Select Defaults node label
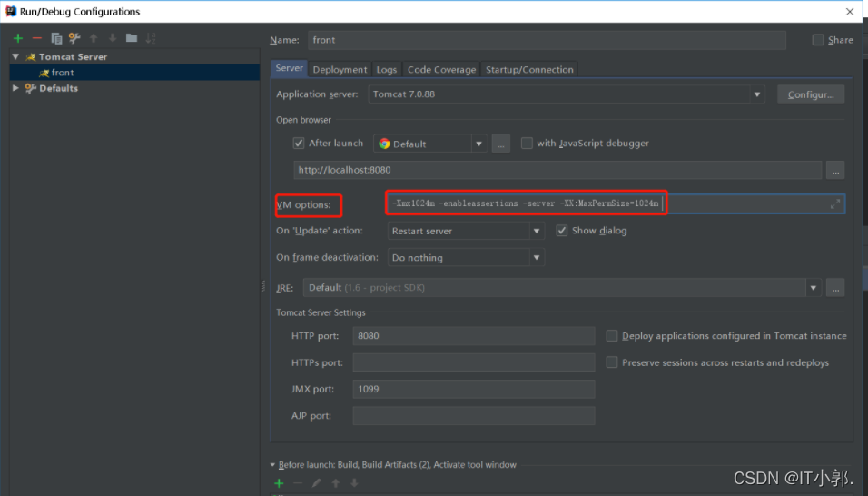The image size is (868, 496). [x=59, y=88]
